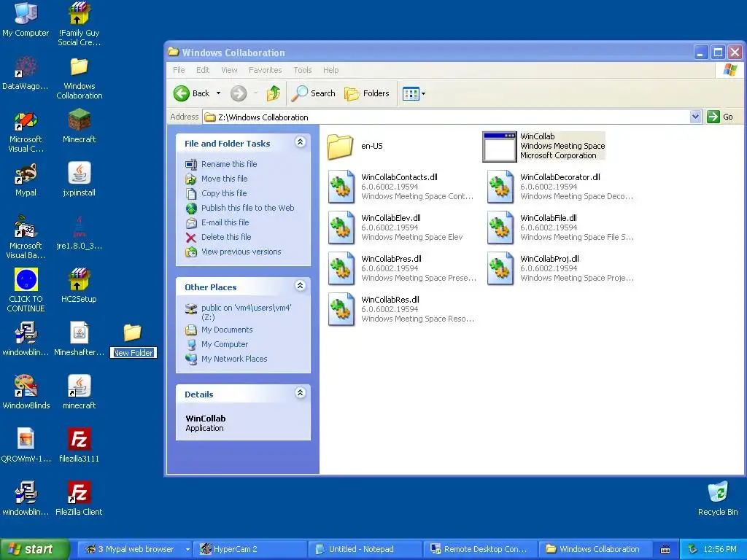The width and height of the screenshot is (747, 560).
Task: Open the Edit menu
Action: [x=203, y=70]
